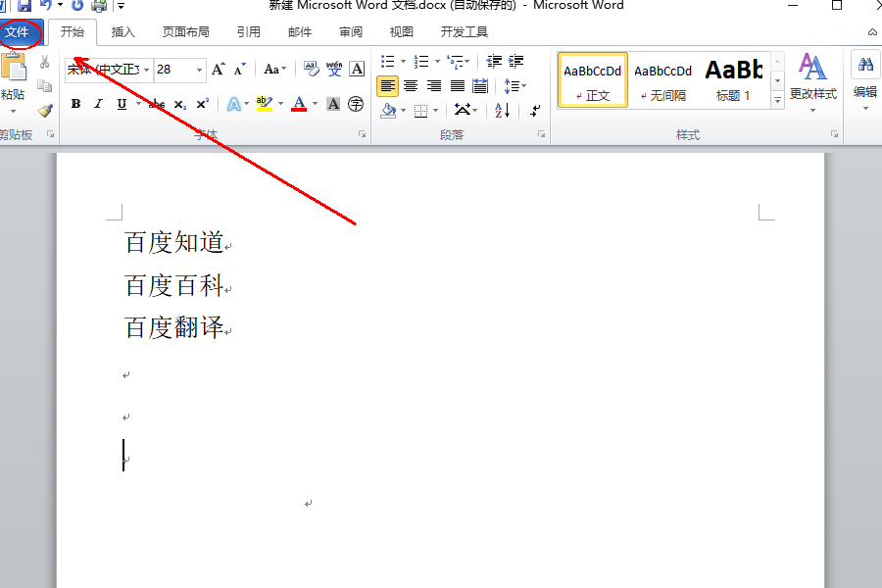Image resolution: width=882 pixels, height=588 pixels.
Task: Click the Asian Layout icon
Action: 463,110
